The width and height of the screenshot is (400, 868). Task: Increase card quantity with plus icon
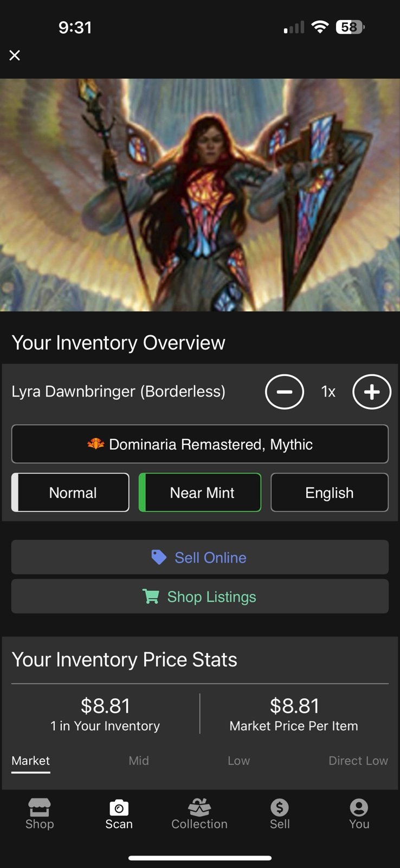pyautogui.click(x=372, y=392)
